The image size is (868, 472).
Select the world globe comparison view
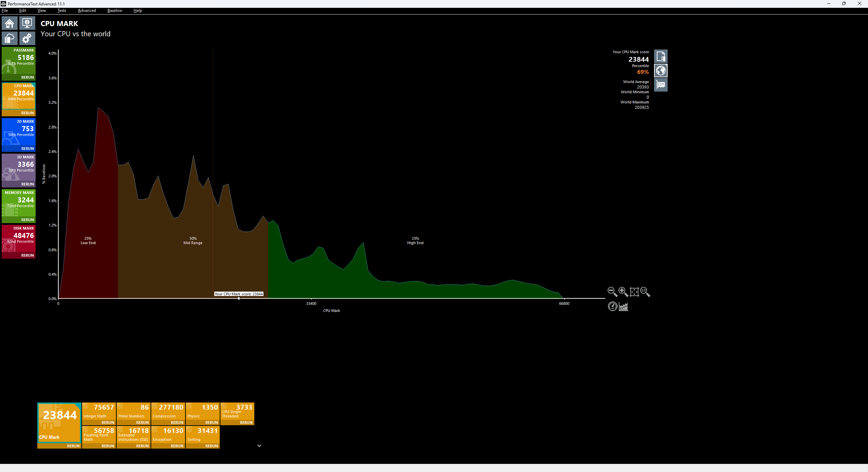point(660,71)
